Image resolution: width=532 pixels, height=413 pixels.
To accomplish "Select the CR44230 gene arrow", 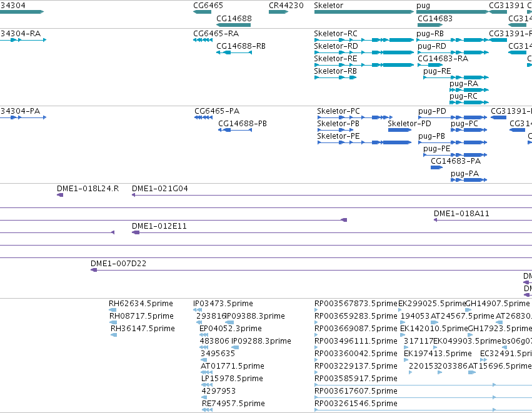I will click(278, 12).
